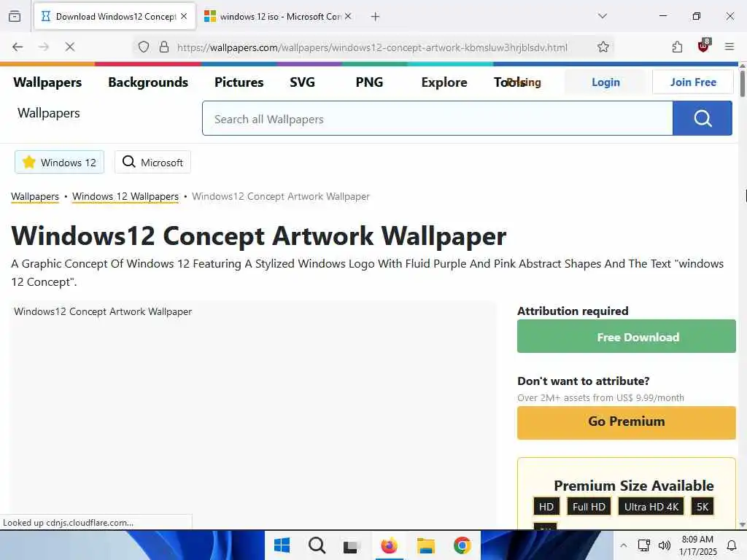Image resolution: width=747 pixels, height=560 pixels.
Task: Open the network status tray icon
Action: [x=644, y=545]
